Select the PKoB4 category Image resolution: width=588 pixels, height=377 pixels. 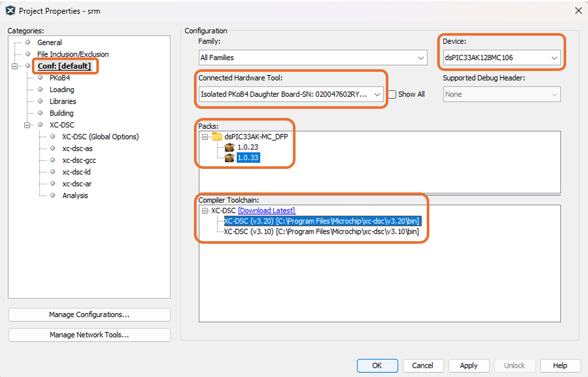60,78
